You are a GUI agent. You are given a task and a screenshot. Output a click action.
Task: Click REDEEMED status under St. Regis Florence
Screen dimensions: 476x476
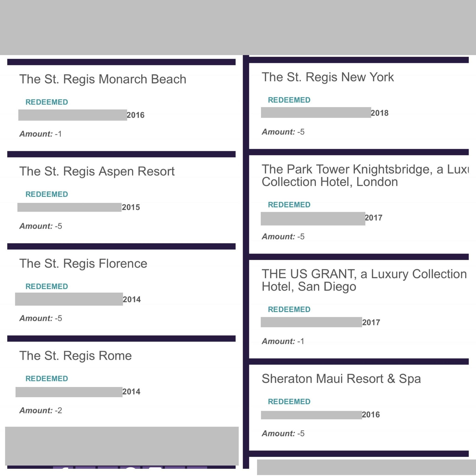47,286
